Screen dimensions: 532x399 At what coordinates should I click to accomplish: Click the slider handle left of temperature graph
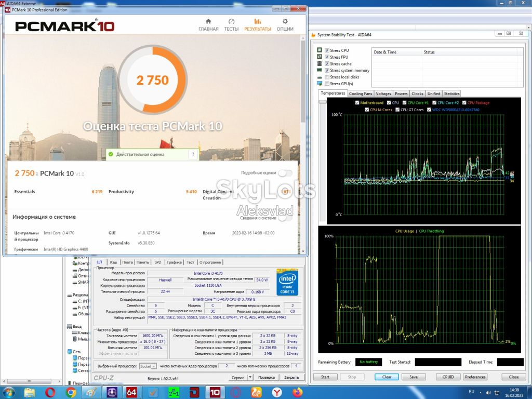pyautogui.click(x=323, y=101)
